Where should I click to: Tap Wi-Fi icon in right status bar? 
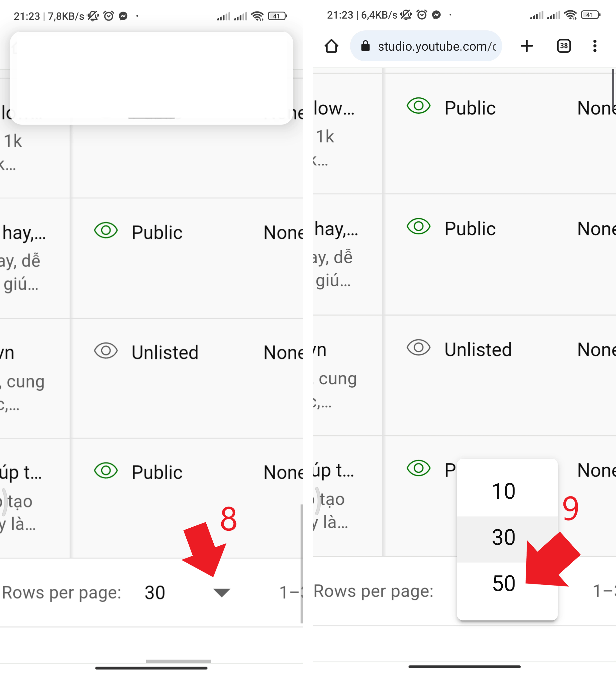[570, 15]
